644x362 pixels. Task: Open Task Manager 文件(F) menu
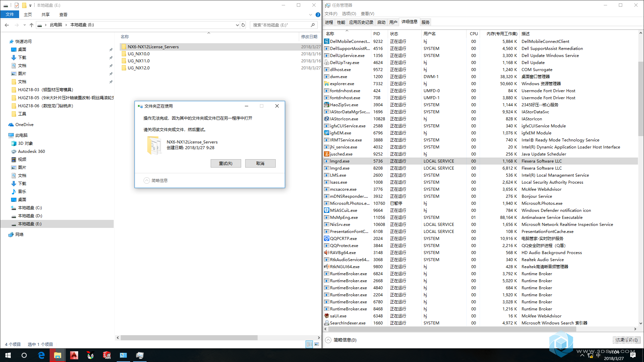click(x=331, y=14)
